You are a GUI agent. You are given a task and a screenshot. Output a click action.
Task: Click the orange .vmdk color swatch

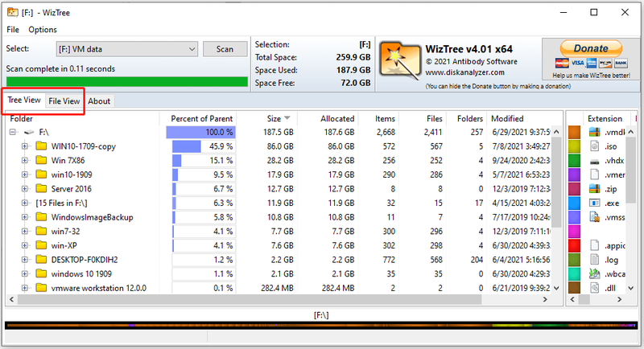click(x=574, y=132)
